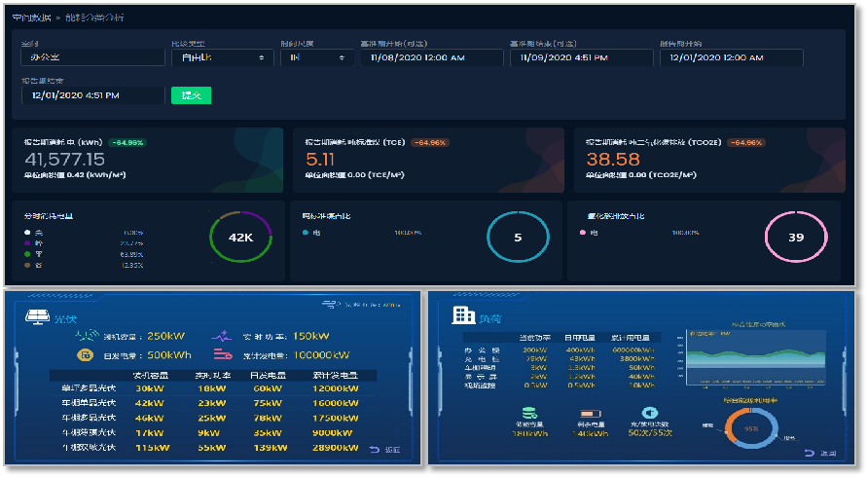Click the building icon beside 负荷

pyautogui.click(x=463, y=315)
